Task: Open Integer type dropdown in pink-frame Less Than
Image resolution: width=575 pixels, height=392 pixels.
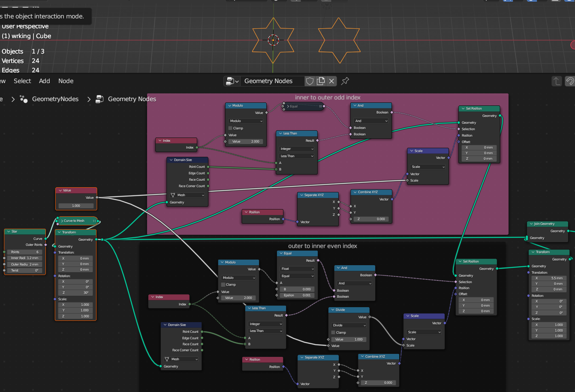Action: (x=297, y=149)
